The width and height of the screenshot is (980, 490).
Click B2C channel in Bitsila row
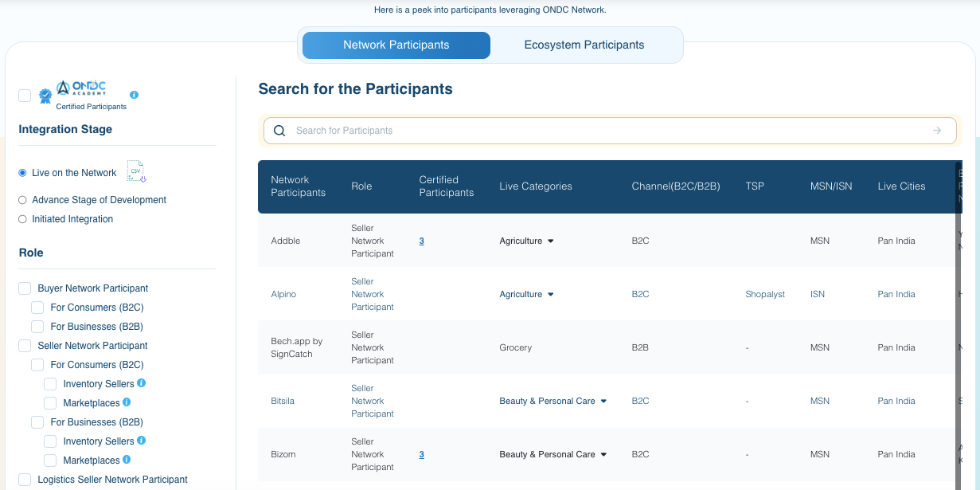pos(640,401)
